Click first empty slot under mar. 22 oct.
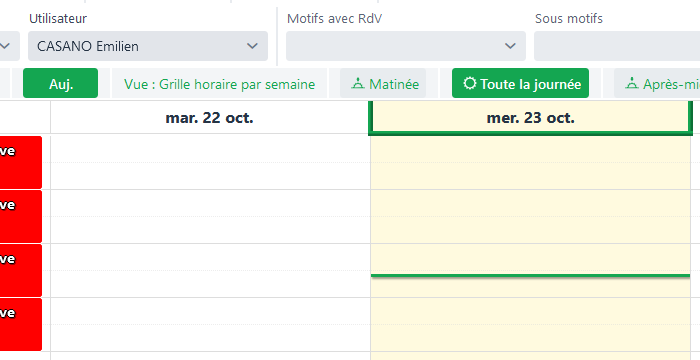 point(210,149)
